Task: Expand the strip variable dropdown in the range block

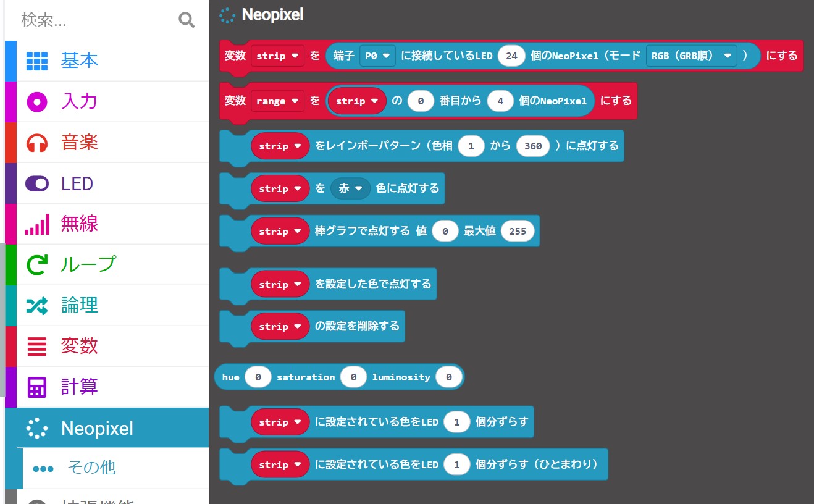Action: click(x=357, y=100)
